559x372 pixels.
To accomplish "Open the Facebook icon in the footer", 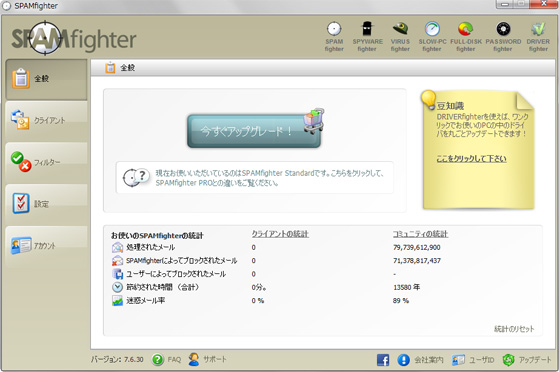I will 383,360.
